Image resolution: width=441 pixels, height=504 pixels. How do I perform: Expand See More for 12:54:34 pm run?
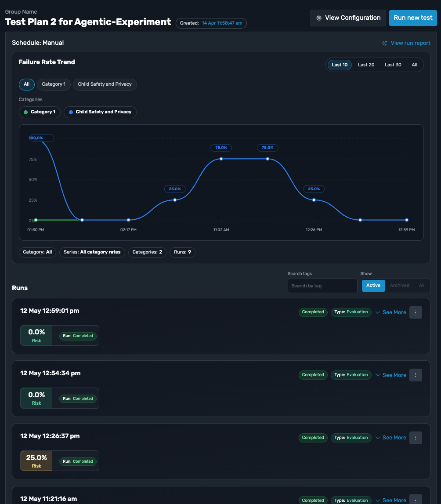(x=391, y=375)
